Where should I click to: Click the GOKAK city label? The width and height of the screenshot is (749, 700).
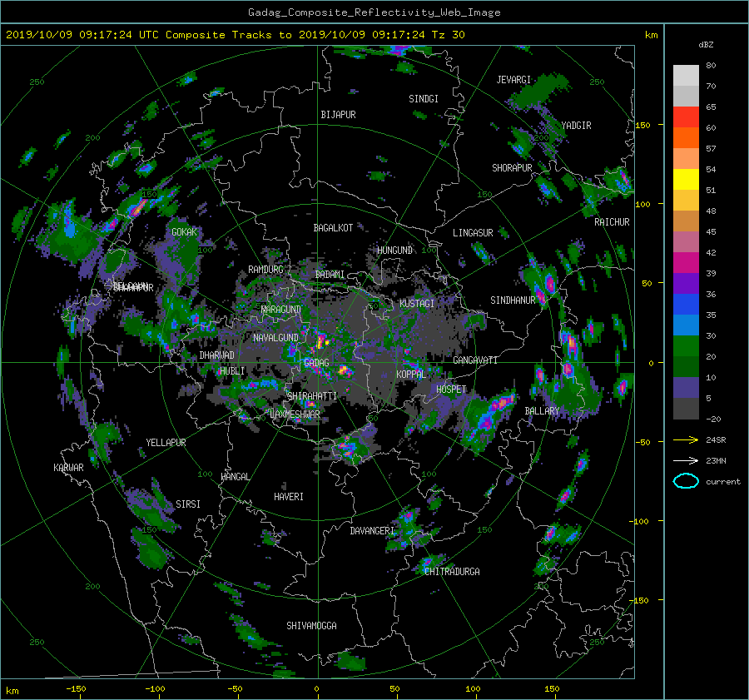[x=184, y=232]
